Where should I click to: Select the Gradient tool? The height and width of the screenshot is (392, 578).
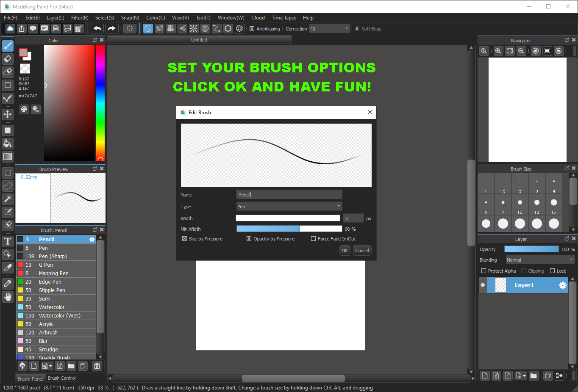coord(8,157)
